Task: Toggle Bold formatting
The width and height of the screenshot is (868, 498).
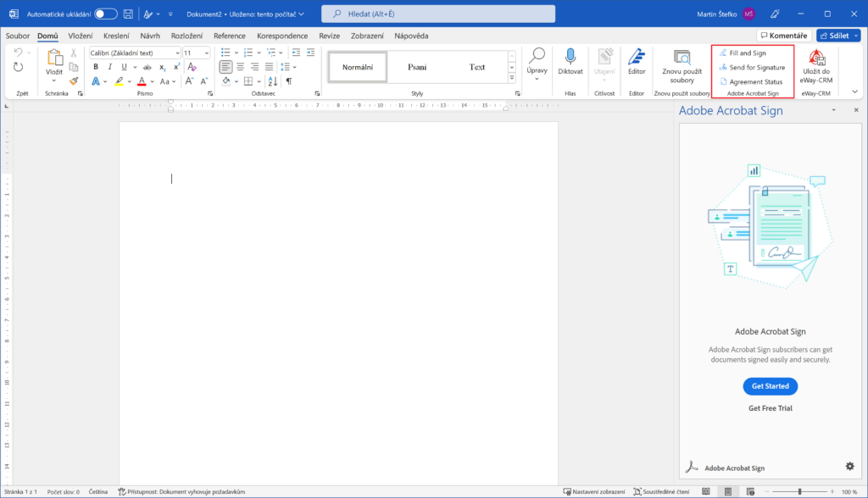Action: (96, 67)
